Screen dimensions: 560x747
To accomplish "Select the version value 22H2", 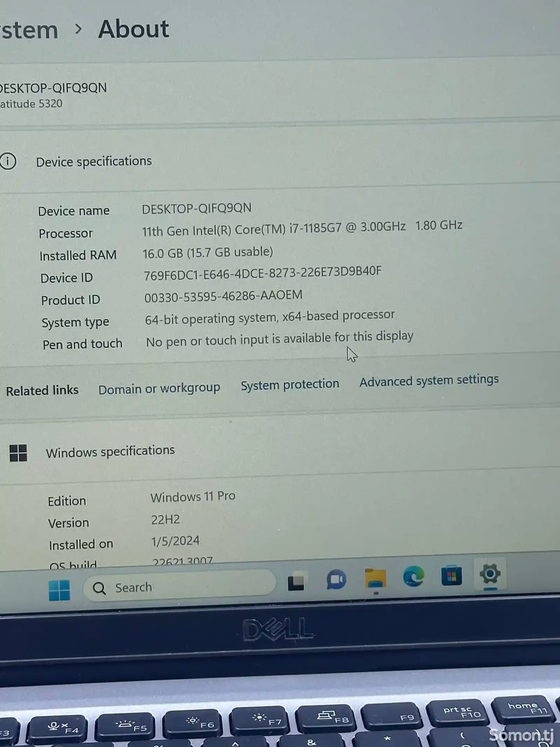I will click(x=166, y=519).
